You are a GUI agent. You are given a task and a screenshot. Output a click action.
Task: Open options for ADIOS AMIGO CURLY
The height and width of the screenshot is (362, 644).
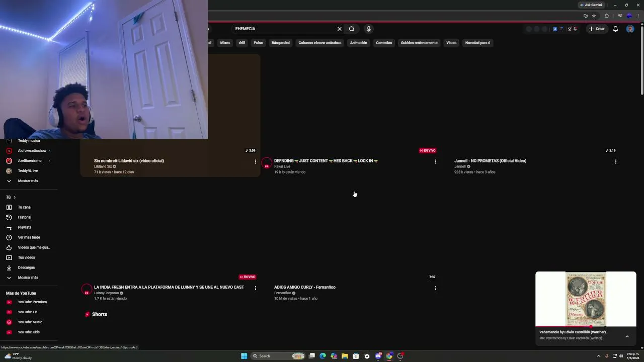point(436,288)
